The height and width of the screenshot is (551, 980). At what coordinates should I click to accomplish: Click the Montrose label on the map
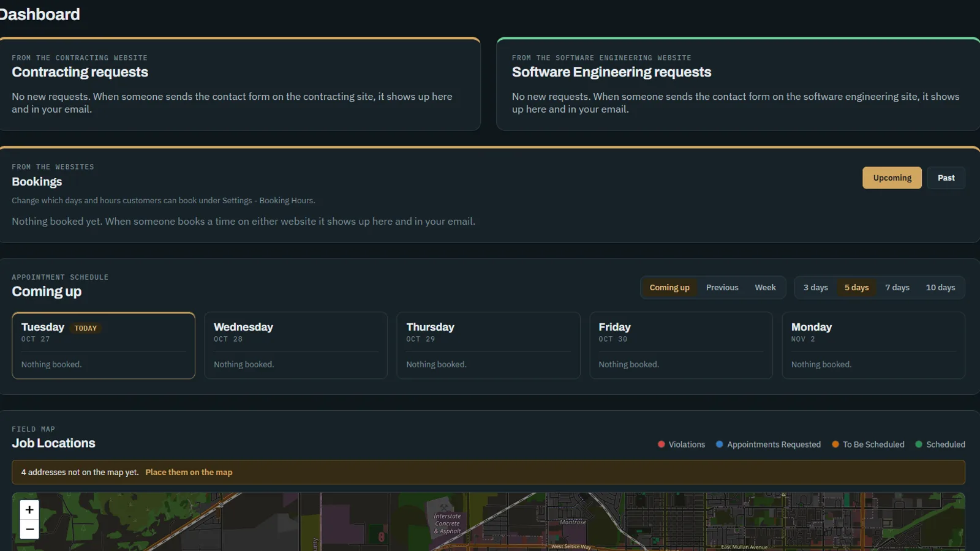pos(573,522)
